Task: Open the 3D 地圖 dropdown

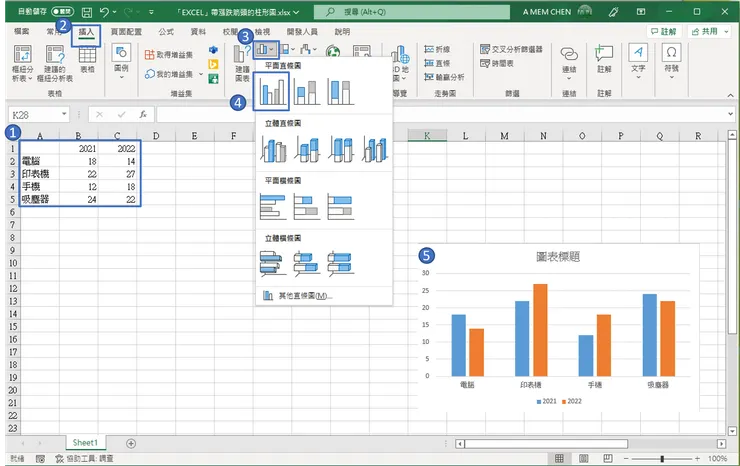Action: point(400,64)
